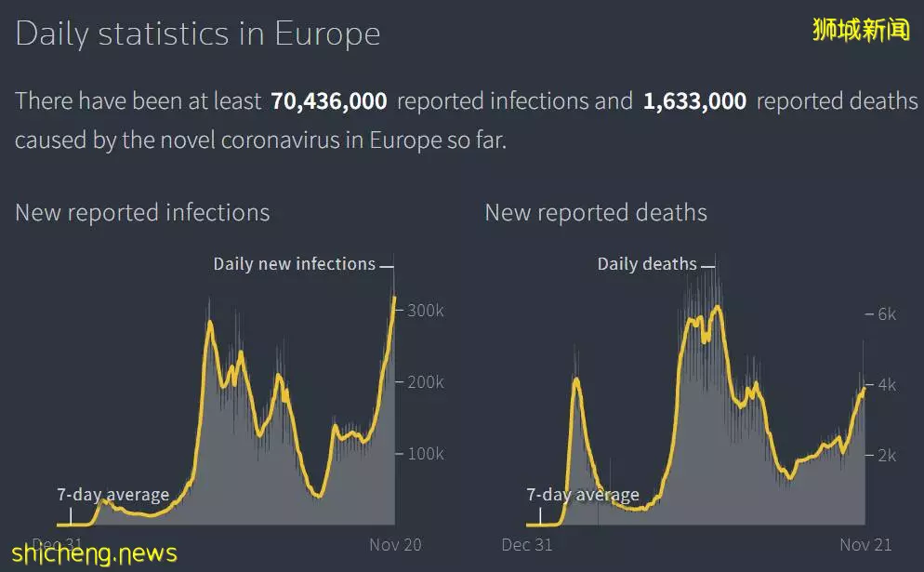Image resolution: width=924 pixels, height=572 pixels.
Task: Click the yellow 狮城新闻 logo
Action: tap(861, 30)
